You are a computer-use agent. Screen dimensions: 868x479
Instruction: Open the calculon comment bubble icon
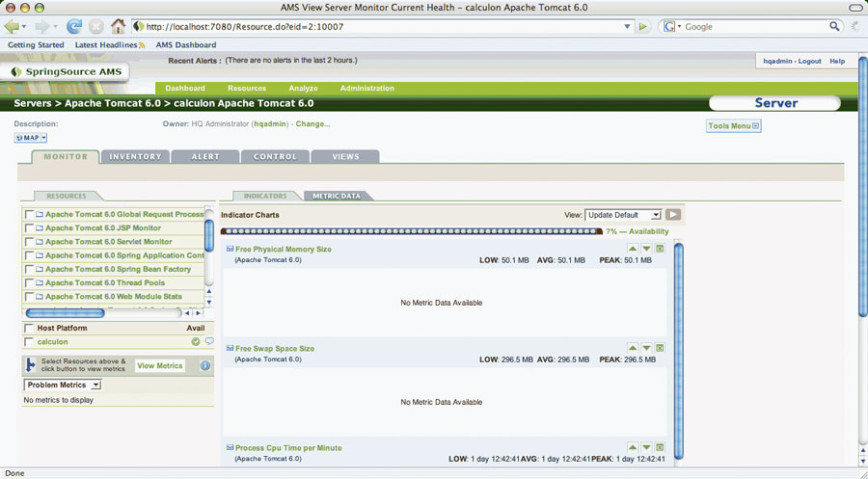pos(209,341)
